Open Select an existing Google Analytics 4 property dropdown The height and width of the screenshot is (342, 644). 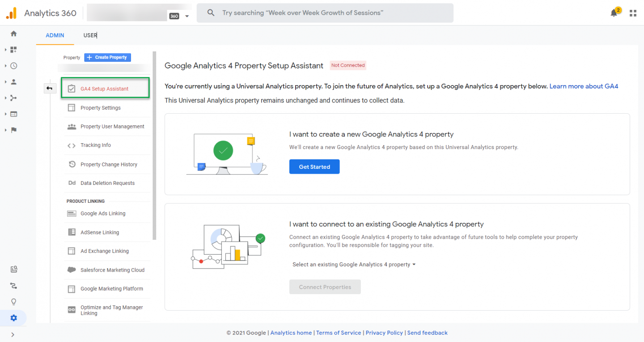pyautogui.click(x=354, y=265)
